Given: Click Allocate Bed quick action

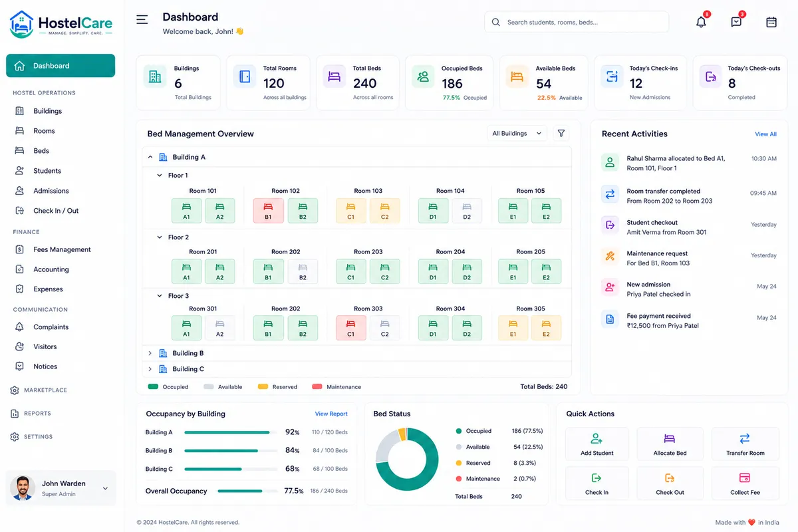Looking at the screenshot, I should pos(670,444).
